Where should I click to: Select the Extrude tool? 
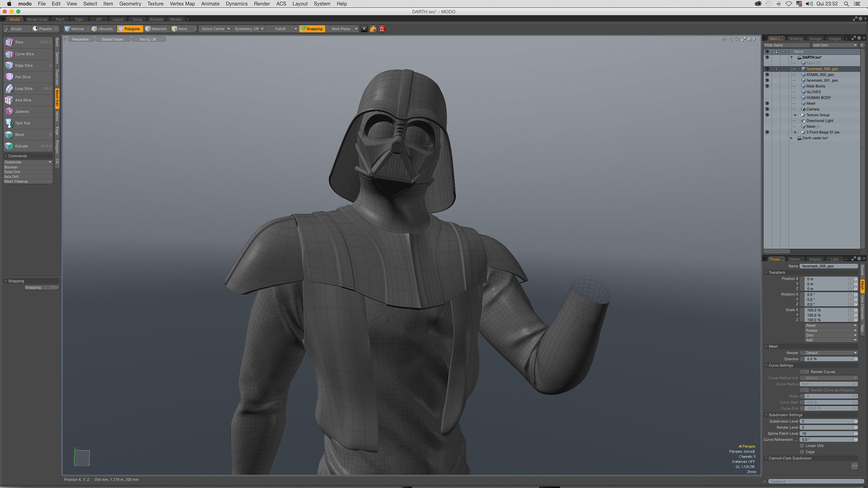(x=28, y=146)
